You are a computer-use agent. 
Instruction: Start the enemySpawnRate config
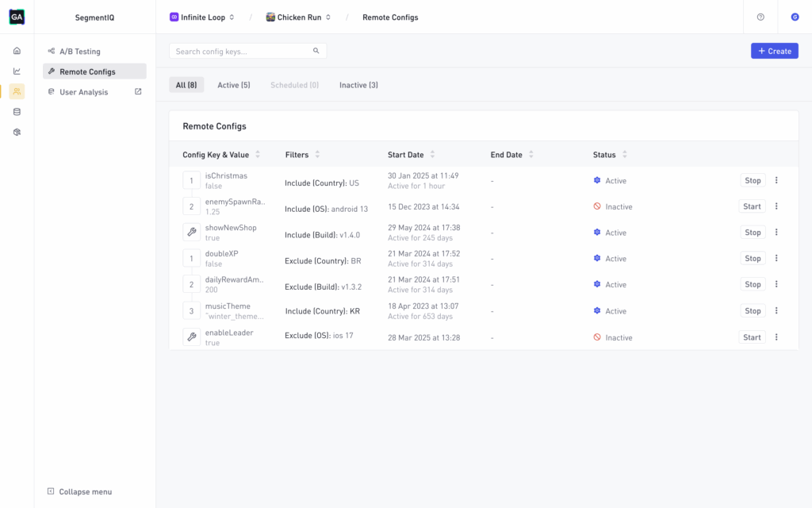point(751,206)
